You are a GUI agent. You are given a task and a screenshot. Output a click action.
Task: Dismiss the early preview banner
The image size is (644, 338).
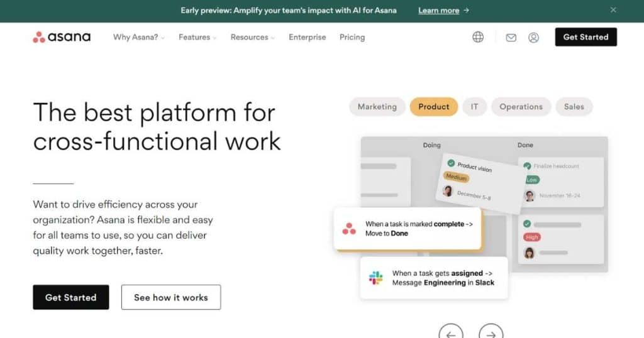point(613,10)
